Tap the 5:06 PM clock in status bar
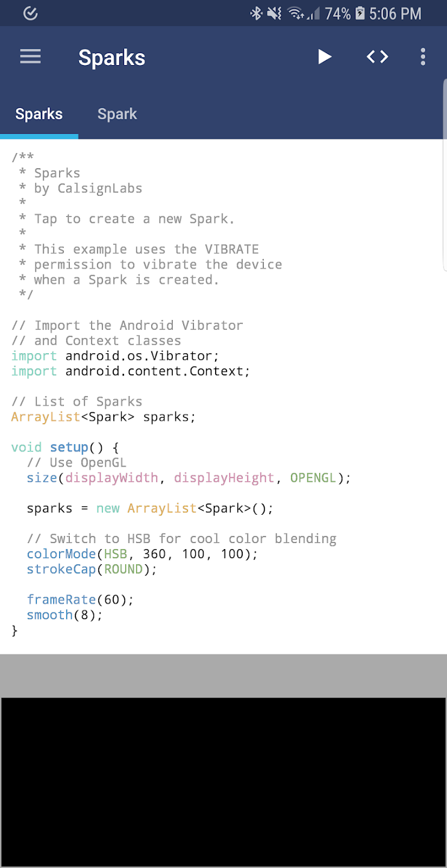Viewport: 447px width, 868px height. point(395,13)
